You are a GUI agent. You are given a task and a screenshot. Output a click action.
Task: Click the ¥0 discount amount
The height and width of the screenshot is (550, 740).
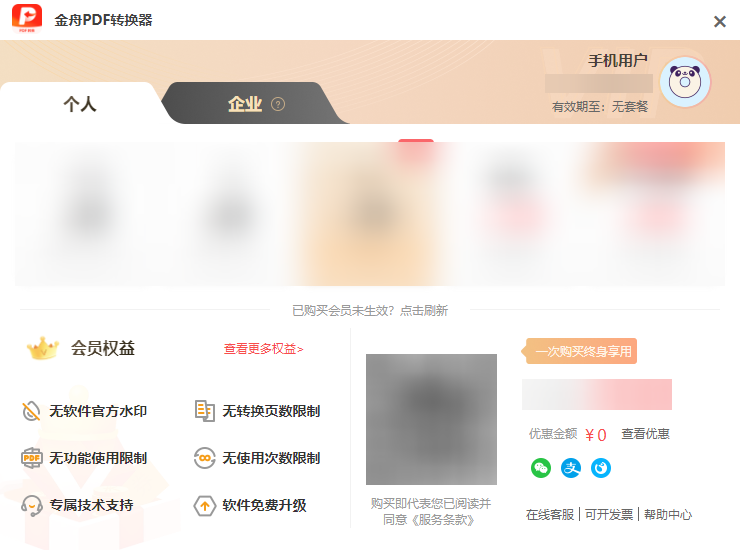[596, 434]
